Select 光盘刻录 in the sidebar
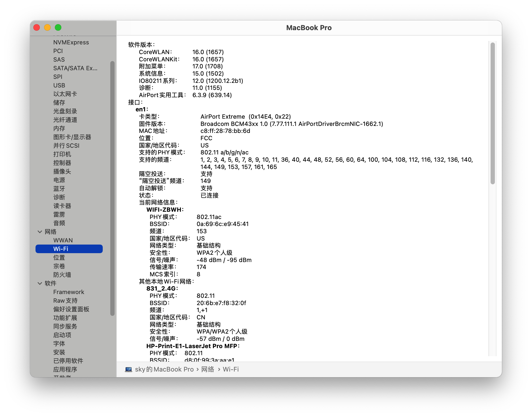532x417 pixels. [65, 111]
